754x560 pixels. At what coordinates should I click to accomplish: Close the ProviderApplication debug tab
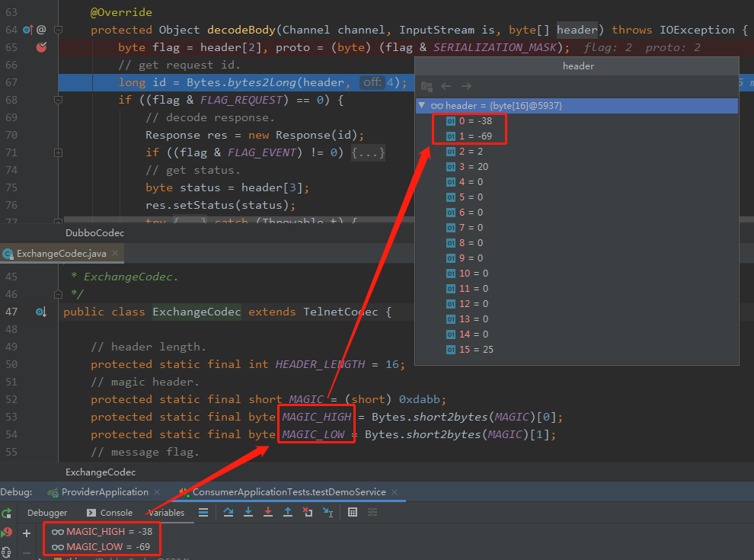tap(157, 492)
